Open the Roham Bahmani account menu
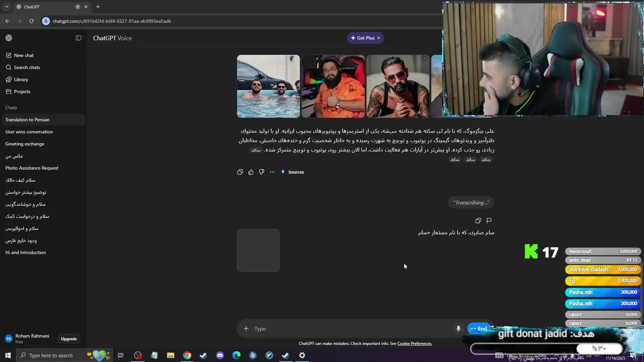This screenshot has height=362, width=644. coord(28,339)
